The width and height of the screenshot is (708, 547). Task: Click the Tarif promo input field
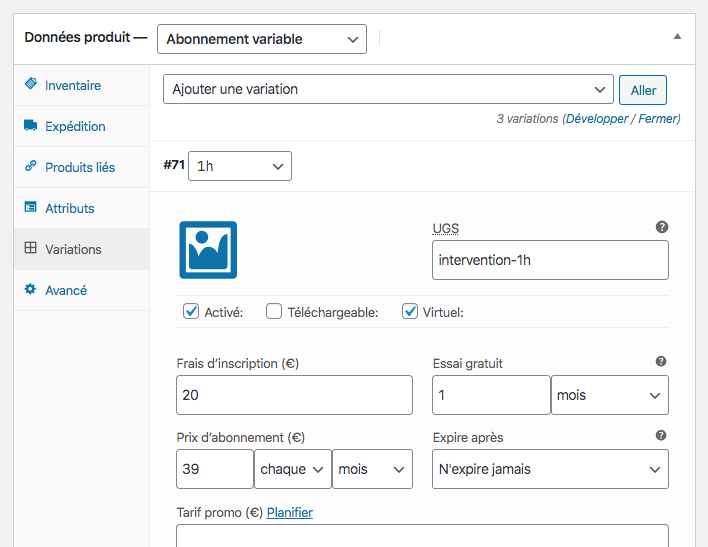pyautogui.click(x=422, y=536)
